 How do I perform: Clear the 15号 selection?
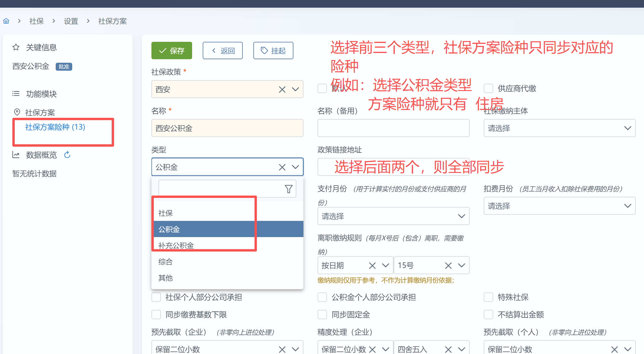click(x=448, y=266)
